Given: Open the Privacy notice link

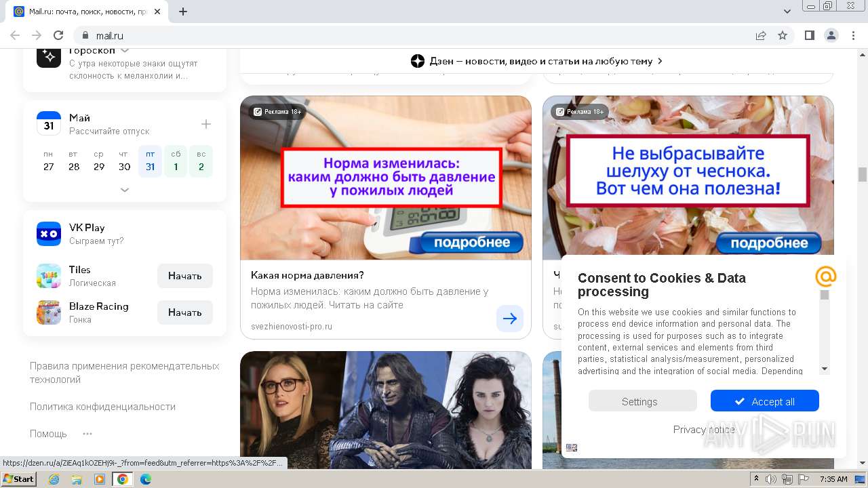Looking at the screenshot, I should pos(704,429).
